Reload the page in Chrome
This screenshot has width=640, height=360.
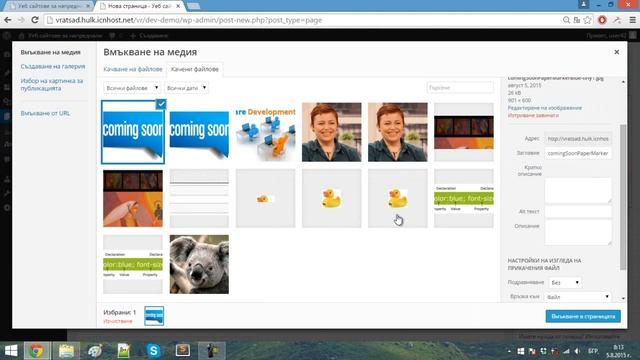35,20
